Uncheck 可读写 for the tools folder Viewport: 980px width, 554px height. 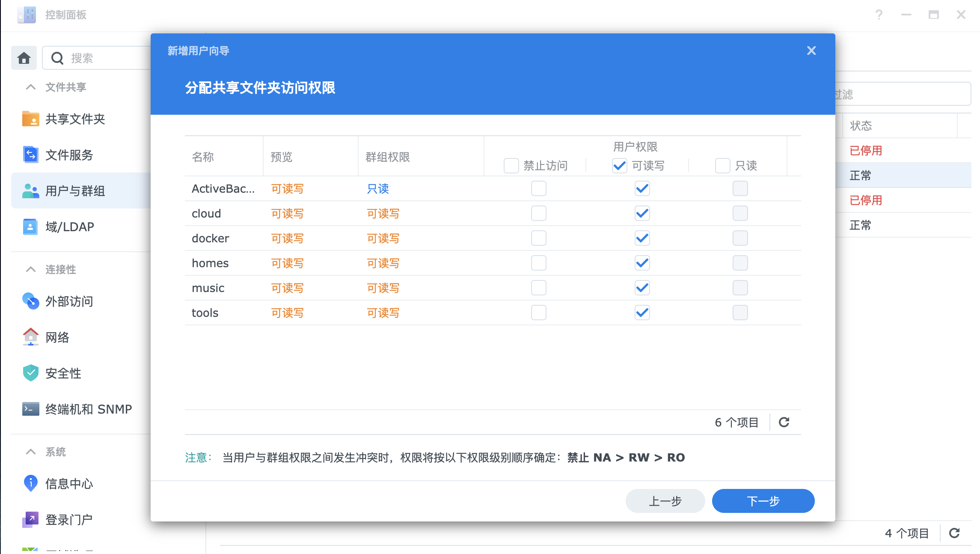[642, 313]
